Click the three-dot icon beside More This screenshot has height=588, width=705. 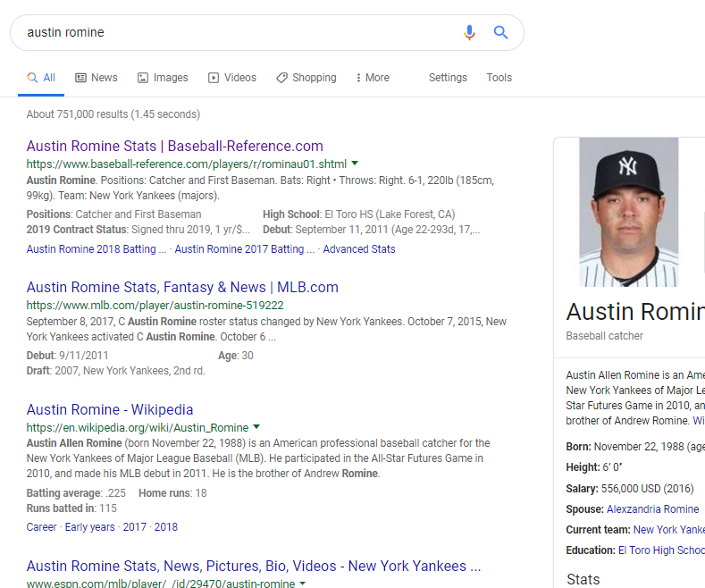point(358,78)
